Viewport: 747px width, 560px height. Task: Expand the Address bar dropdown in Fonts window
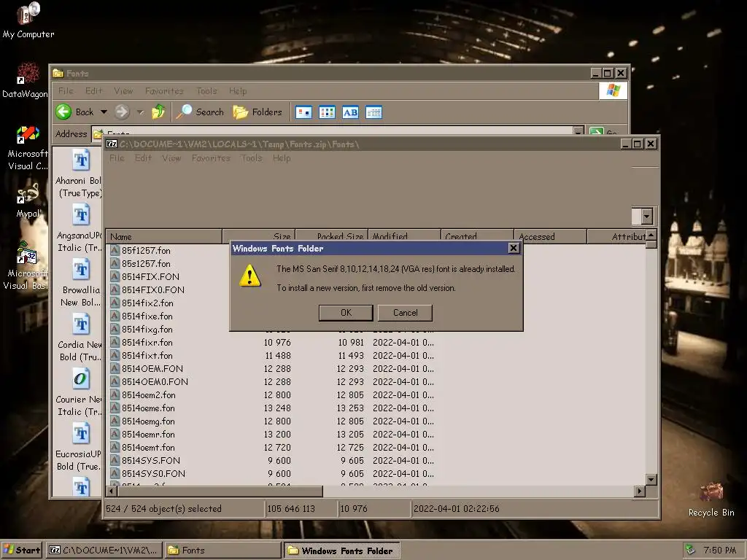[x=578, y=131]
